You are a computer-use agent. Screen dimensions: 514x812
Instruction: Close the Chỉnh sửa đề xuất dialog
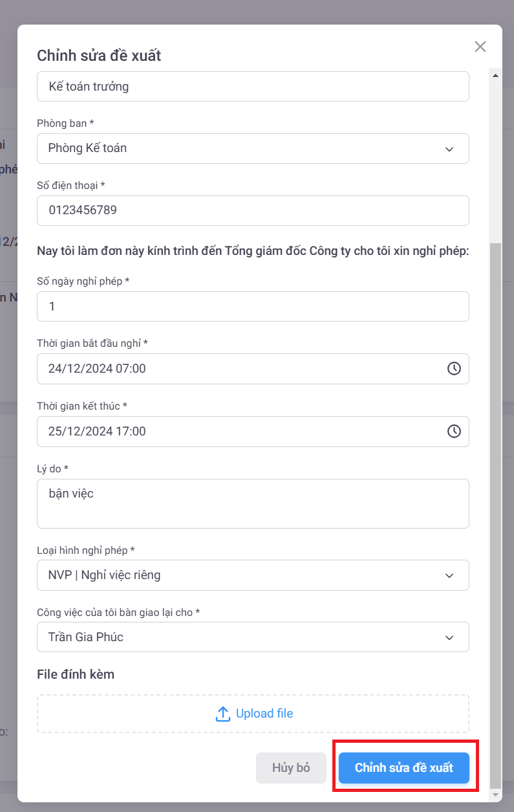(x=480, y=47)
